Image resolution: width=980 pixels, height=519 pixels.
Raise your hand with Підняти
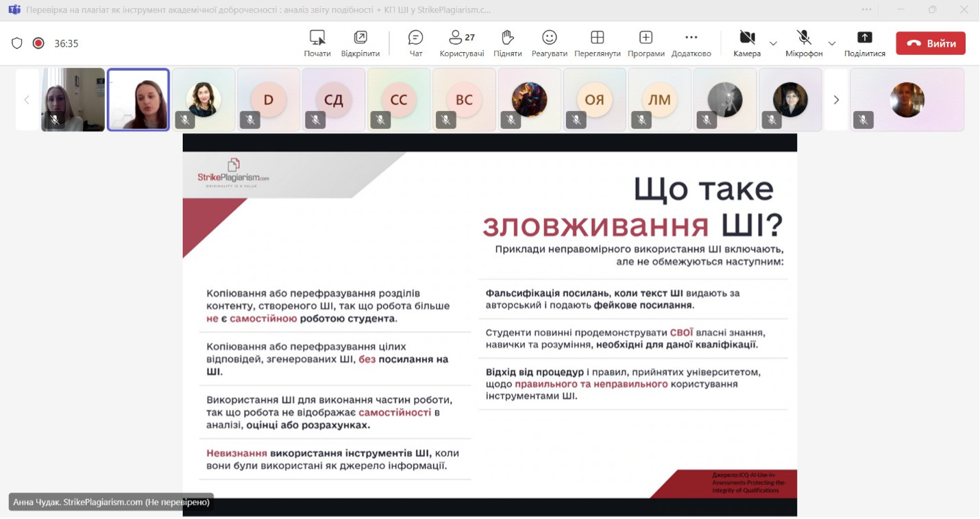(x=507, y=43)
